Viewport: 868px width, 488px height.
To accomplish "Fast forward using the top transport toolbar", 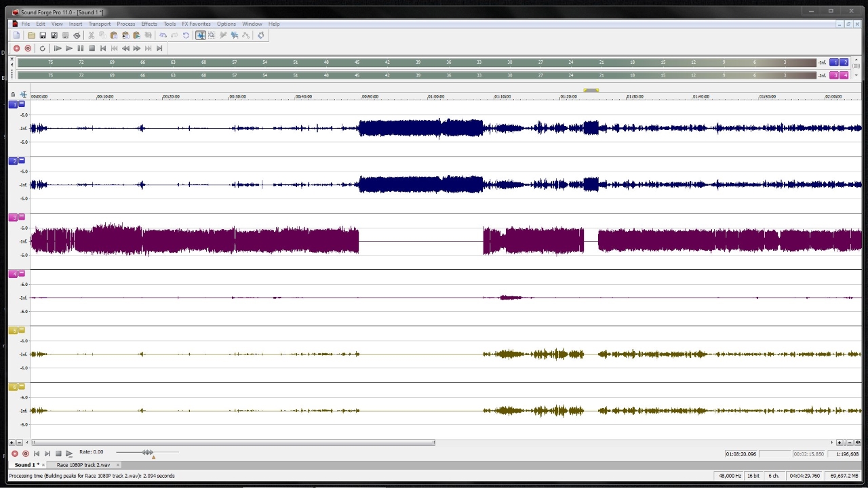I will coord(137,48).
